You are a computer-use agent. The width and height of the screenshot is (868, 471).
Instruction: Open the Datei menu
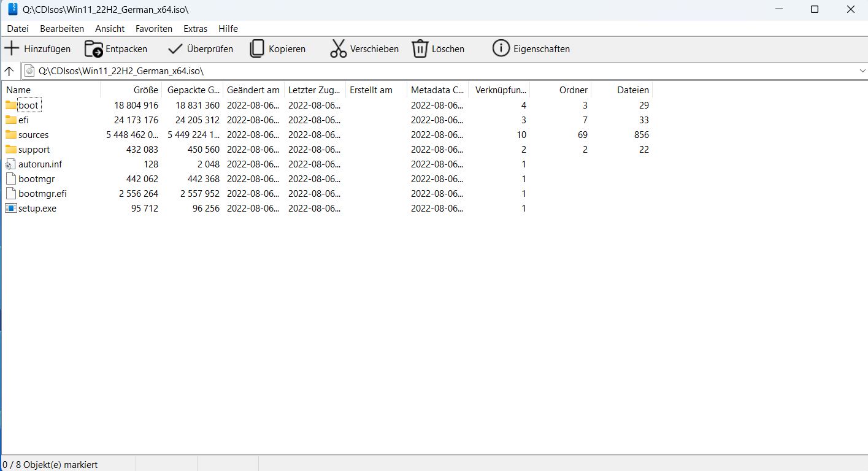pyautogui.click(x=18, y=29)
